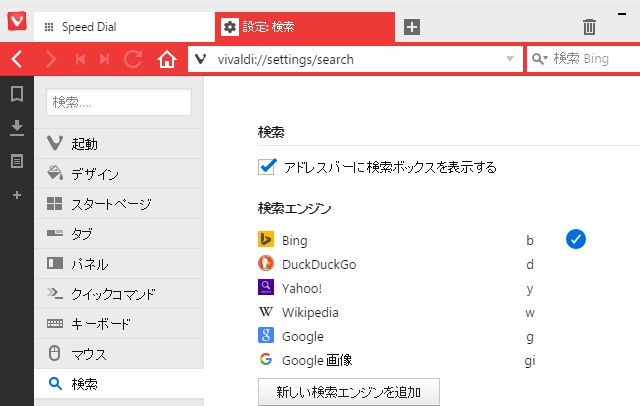Screen dimensions: 640x406
Task: Open the スタートページ settings section
Action: pyautogui.click(x=119, y=204)
